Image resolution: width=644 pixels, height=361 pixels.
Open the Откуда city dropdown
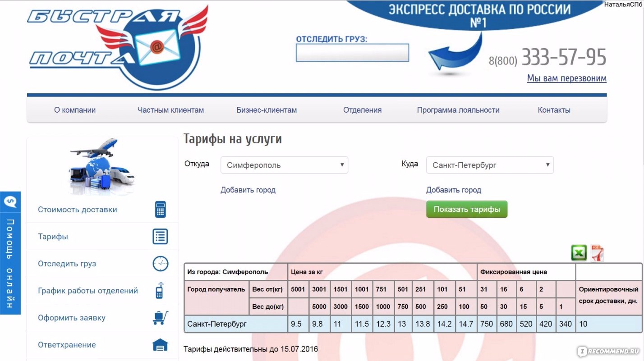coord(284,165)
